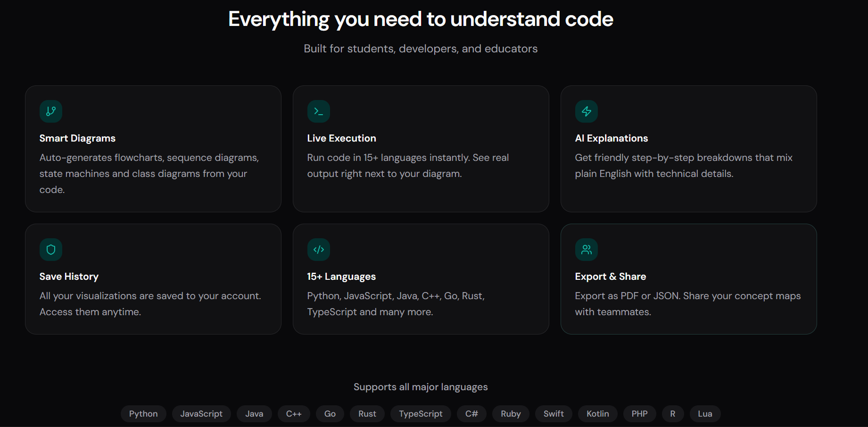Click the Save History shield icon

pos(51,250)
